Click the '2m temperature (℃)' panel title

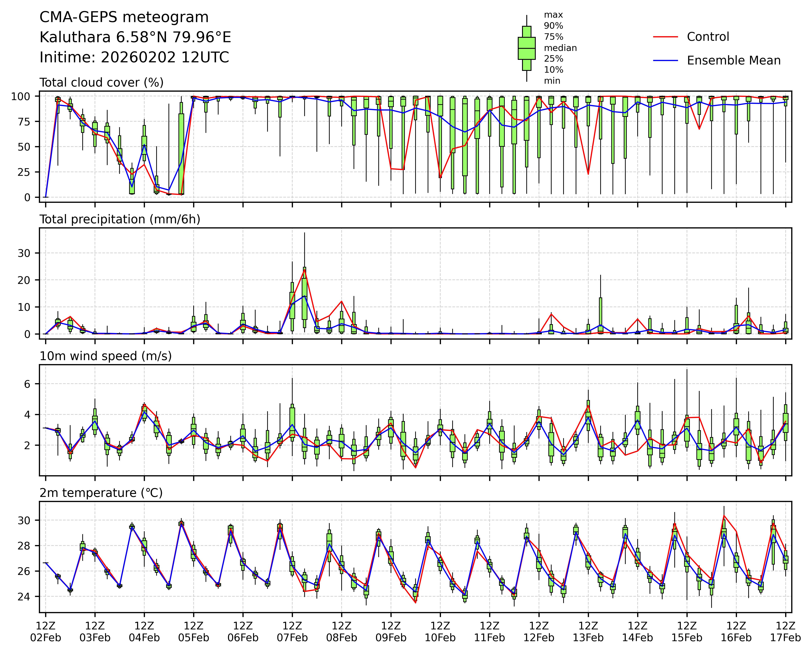(101, 493)
